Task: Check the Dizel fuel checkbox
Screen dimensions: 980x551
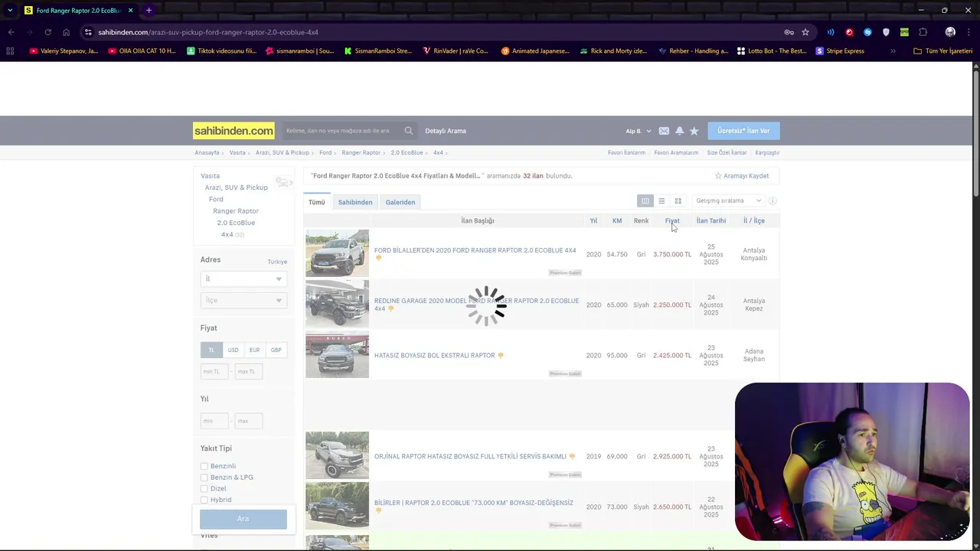Action: [204, 488]
